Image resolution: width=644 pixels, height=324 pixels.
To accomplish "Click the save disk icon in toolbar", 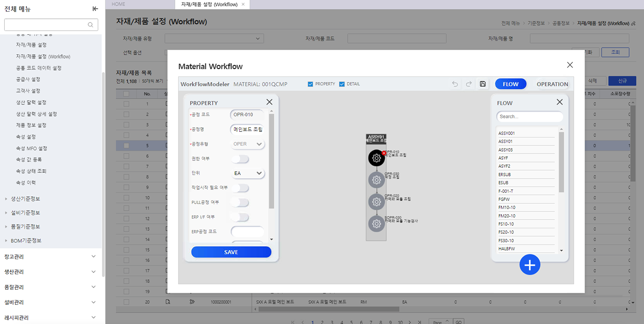I will [x=483, y=84].
